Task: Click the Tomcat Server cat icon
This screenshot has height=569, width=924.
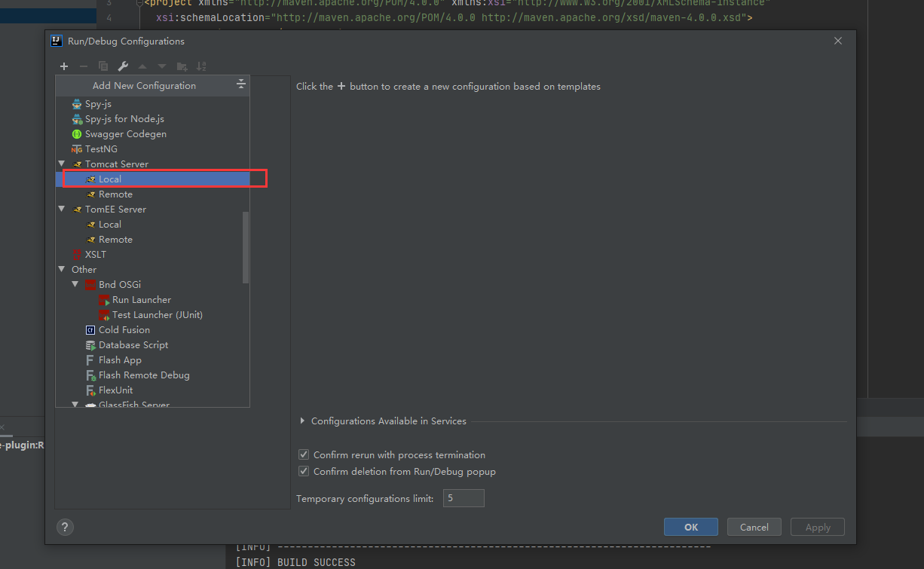Action: pos(77,164)
